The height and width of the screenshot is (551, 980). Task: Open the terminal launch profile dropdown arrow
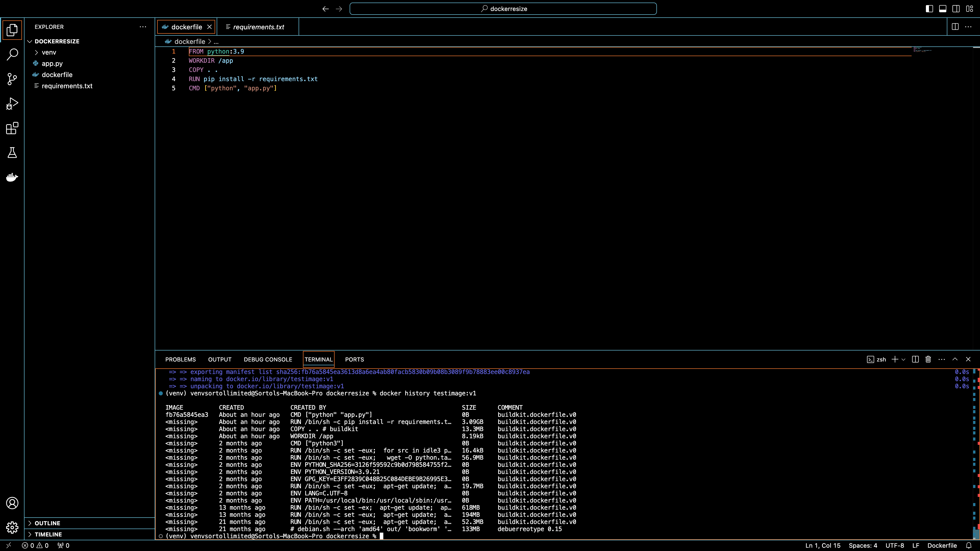pos(903,359)
